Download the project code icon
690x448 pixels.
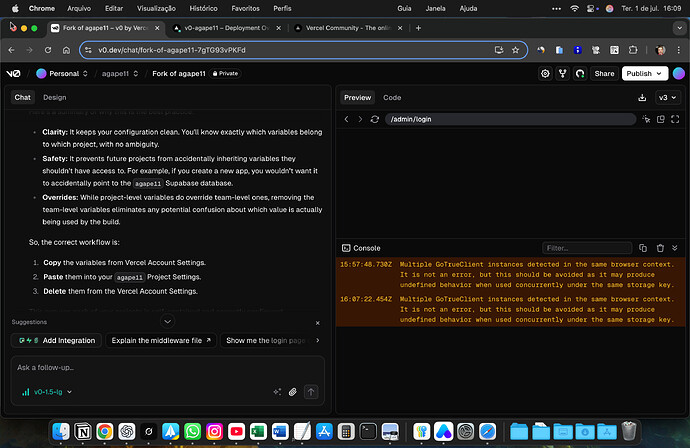tap(642, 98)
